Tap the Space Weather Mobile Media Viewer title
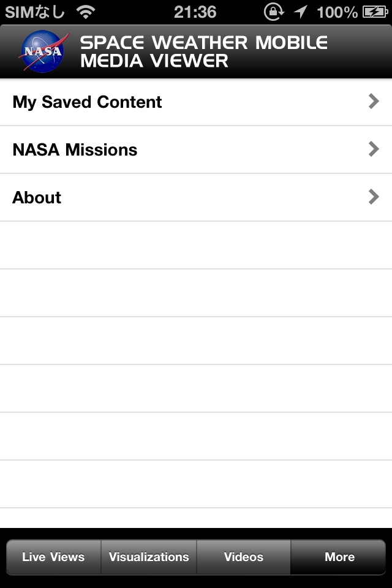This screenshot has height=588, width=392. coord(204,51)
